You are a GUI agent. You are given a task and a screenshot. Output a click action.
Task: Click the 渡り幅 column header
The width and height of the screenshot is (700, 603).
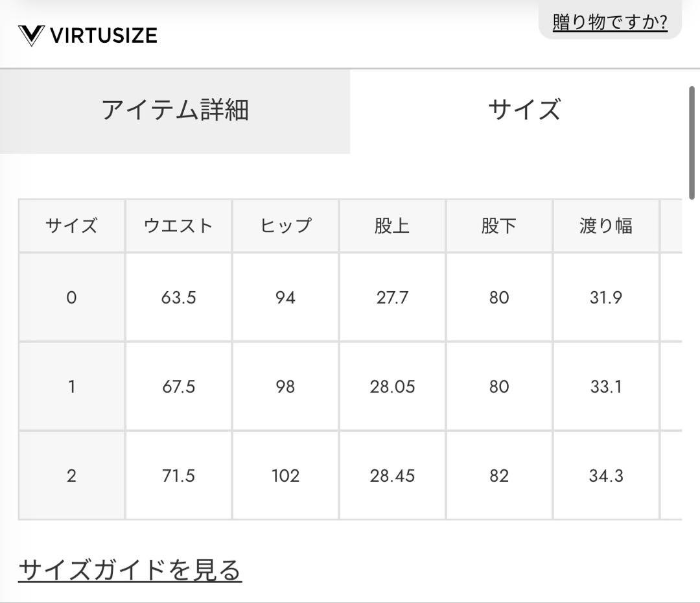click(x=606, y=226)
